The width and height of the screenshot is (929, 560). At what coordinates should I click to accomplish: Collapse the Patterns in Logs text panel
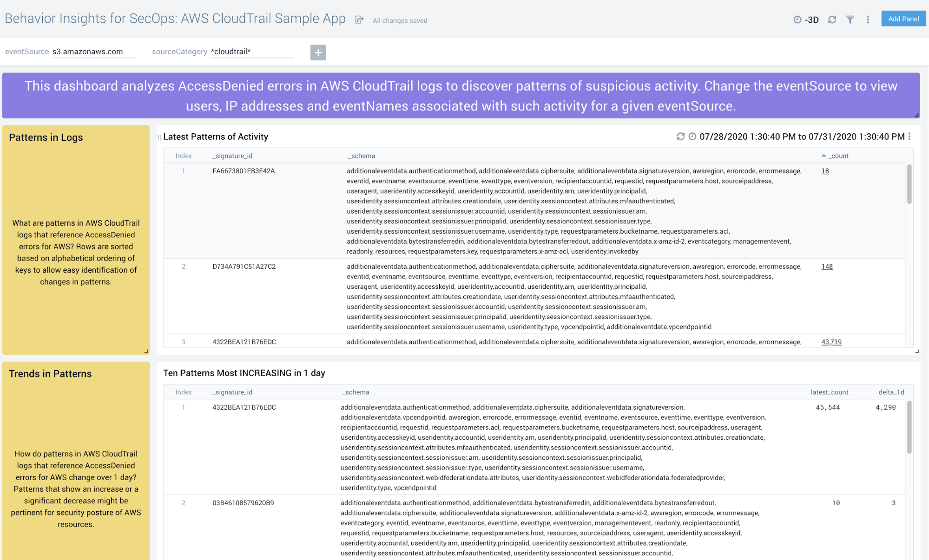146,351
